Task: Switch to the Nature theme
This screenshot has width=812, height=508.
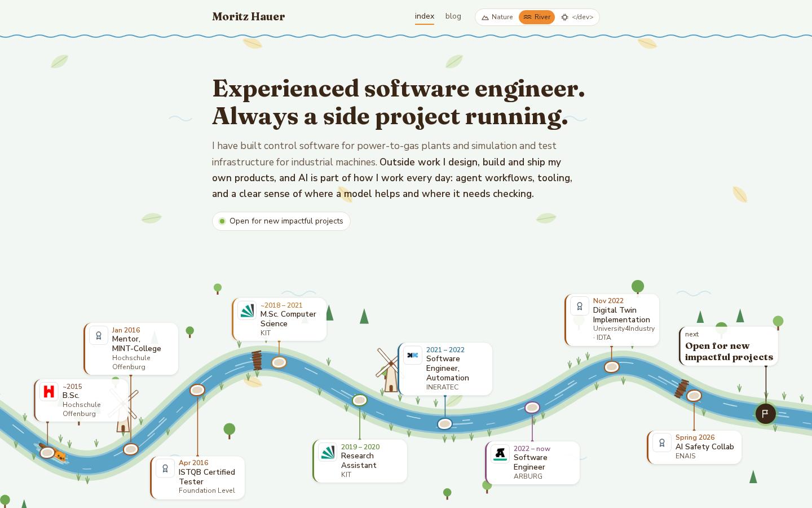Action: [x=497, y=17]
